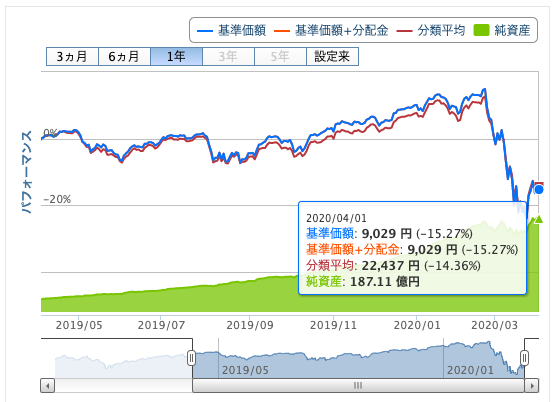Screen dimensions: 555x402
Task: Click right range handle of navigator
Action: [524, 358]
